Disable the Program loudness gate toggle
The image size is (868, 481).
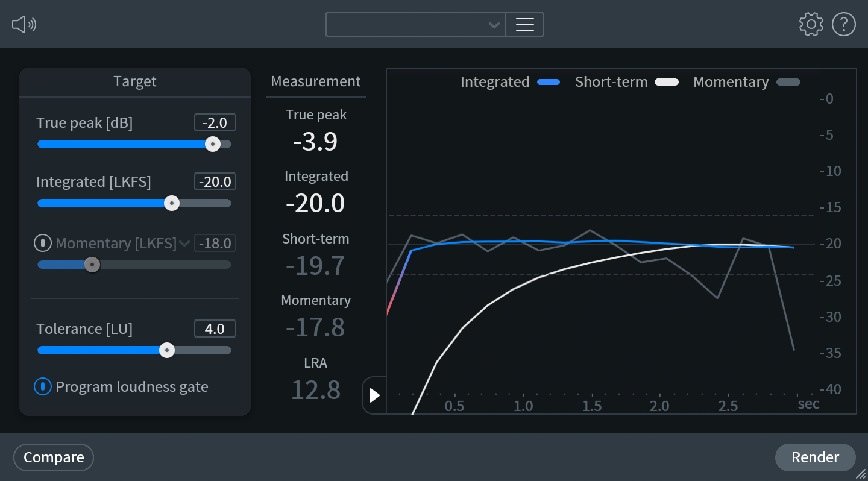tap(43, 386)
